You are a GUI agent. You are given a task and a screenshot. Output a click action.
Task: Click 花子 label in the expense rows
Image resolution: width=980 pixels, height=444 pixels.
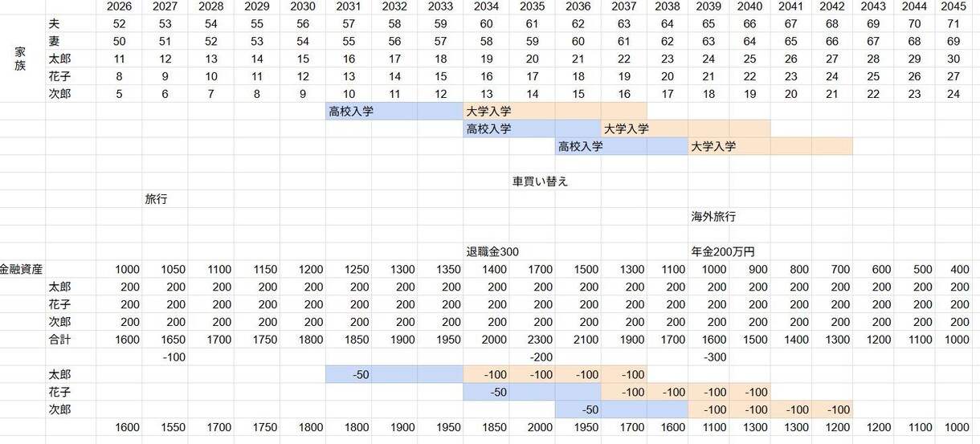click(x=60, y=393)
